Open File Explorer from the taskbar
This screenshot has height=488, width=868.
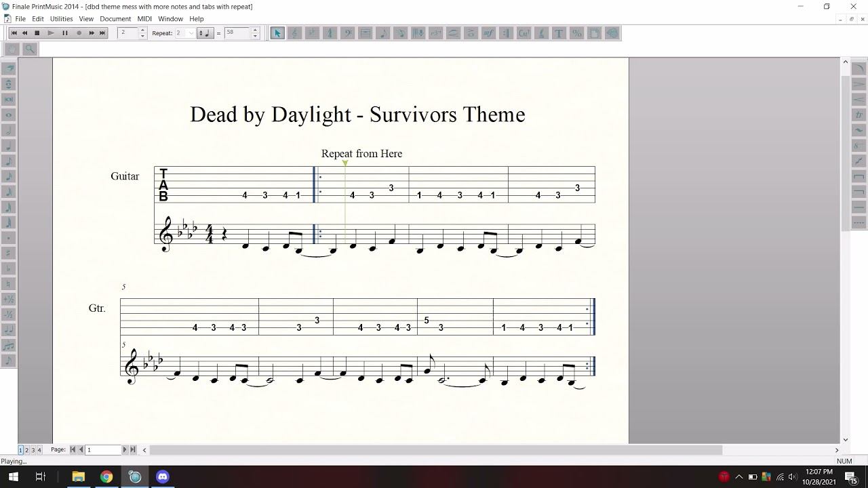coord(78,476)
